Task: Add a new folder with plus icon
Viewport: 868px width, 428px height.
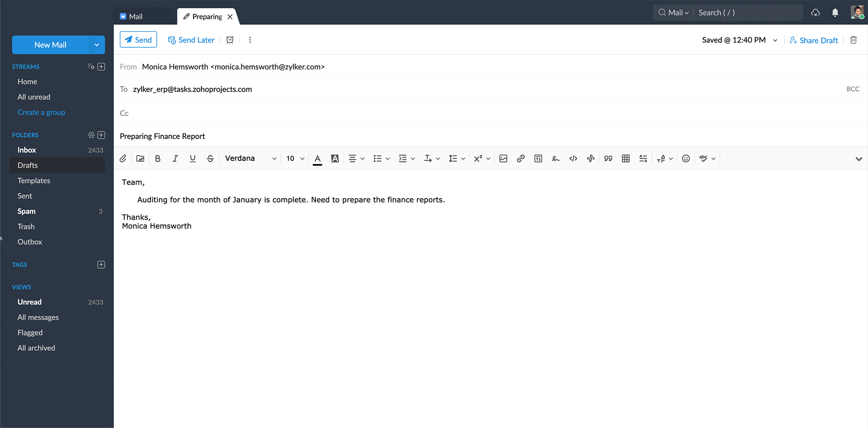Action: [101, 135]
